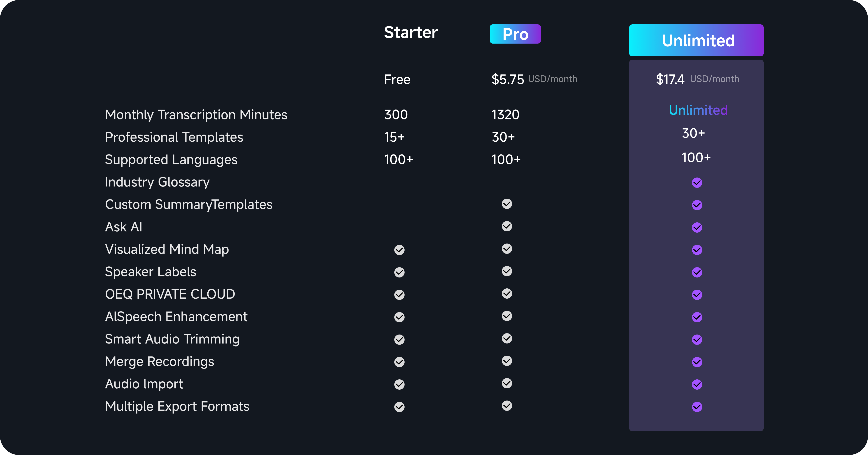This screenshot has width=868, height=455.
Task: Click Pro plan's AISpeech Enhancement checkmark
Action: [507, 316]
